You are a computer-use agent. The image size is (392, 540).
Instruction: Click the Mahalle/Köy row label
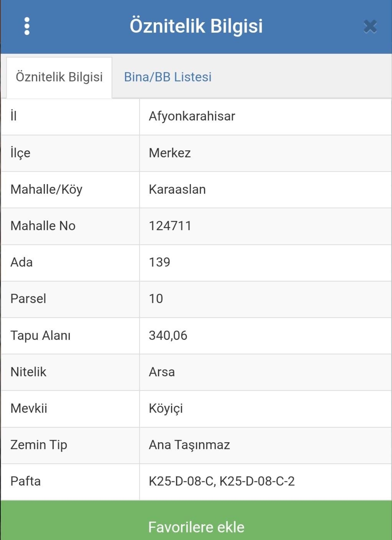(x=46, y=189)
